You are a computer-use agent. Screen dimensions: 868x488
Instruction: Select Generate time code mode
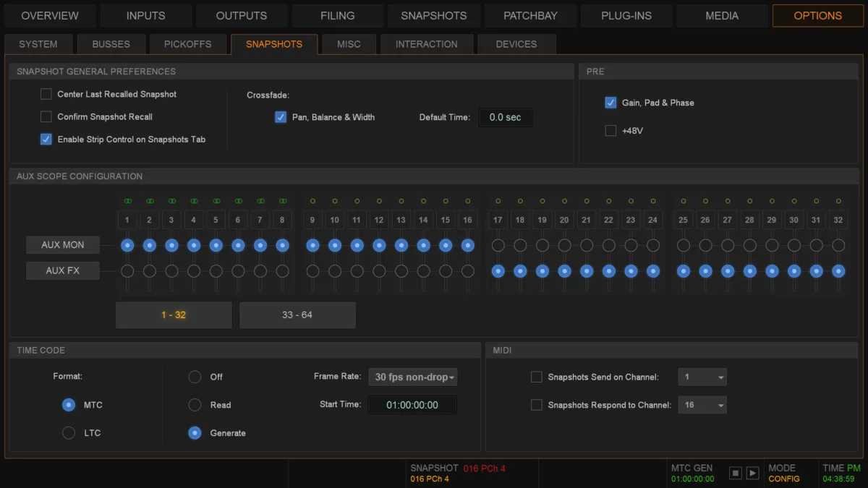click(x=195, y=433)
